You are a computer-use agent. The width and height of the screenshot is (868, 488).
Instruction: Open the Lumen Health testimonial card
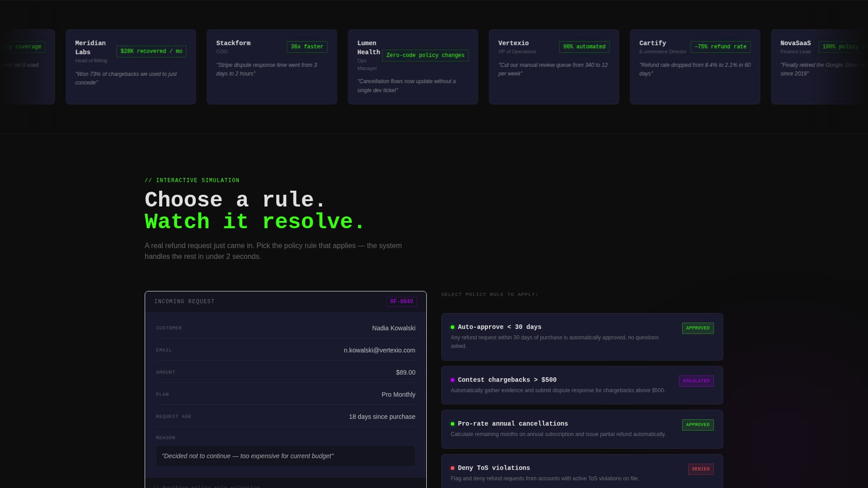[413, 67]
